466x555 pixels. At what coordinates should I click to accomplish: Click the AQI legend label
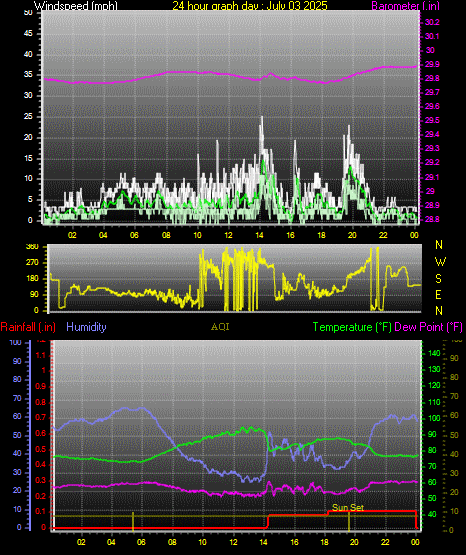click(x=220, y=327)
